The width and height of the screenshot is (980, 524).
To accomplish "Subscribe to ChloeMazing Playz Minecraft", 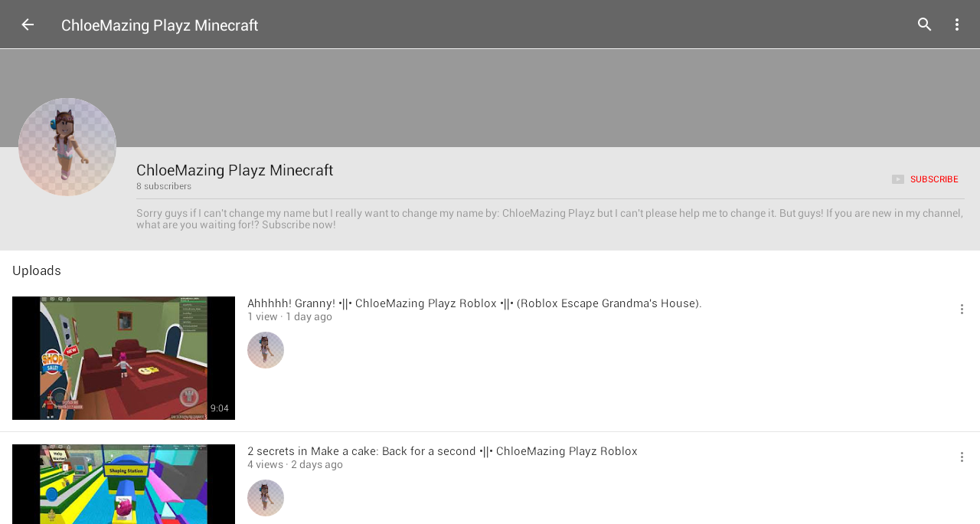I will [x=925, y=179].
